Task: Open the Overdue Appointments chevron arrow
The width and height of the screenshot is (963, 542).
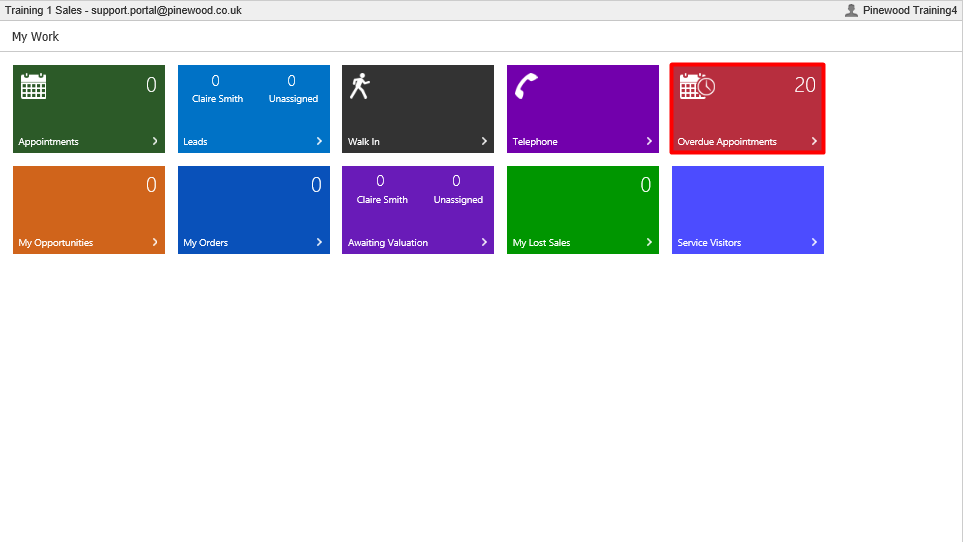Action: [x=814, y=141]
